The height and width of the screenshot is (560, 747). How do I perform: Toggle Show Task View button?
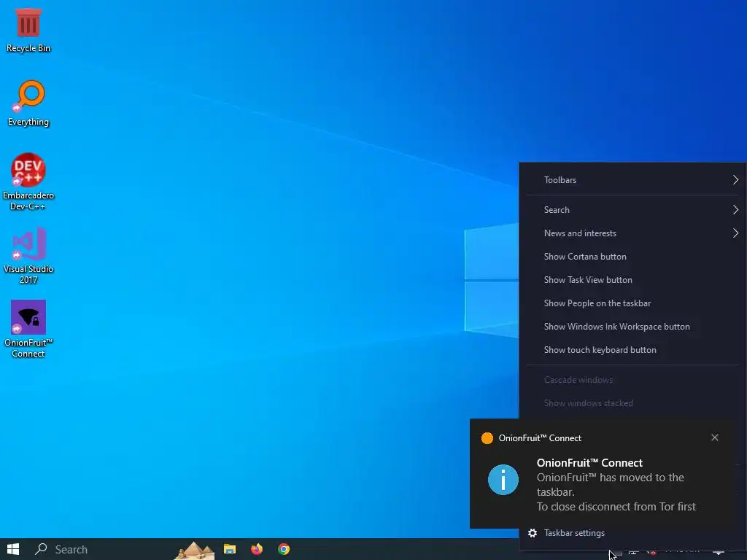(632, 280)
